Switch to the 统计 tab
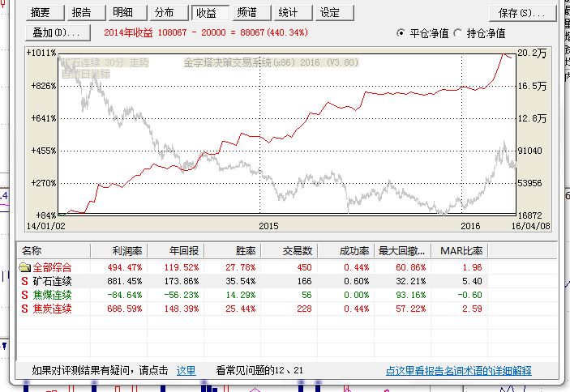 (294, 13)
